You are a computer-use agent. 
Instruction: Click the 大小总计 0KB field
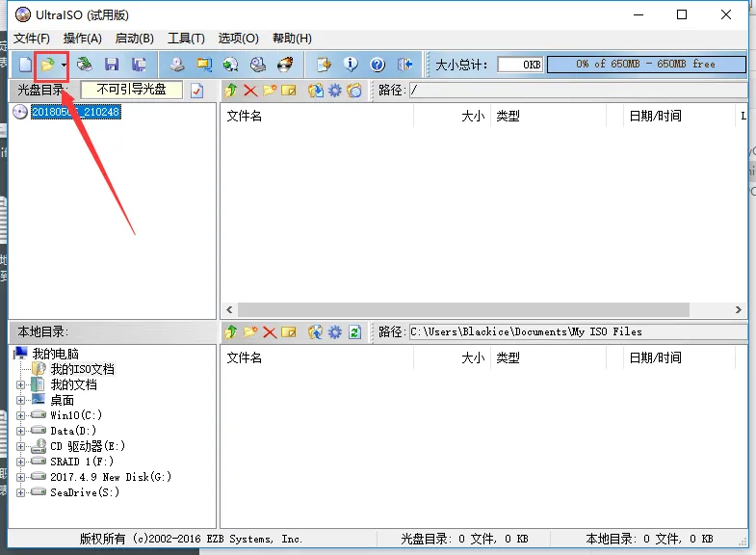point(520,65)
